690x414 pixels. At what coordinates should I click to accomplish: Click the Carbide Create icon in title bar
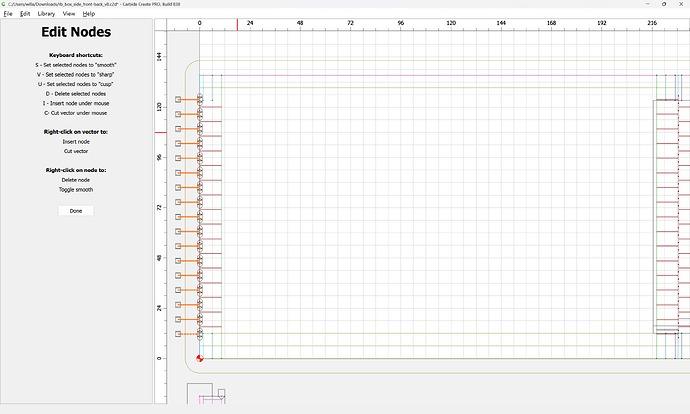[x=6, y=4]
